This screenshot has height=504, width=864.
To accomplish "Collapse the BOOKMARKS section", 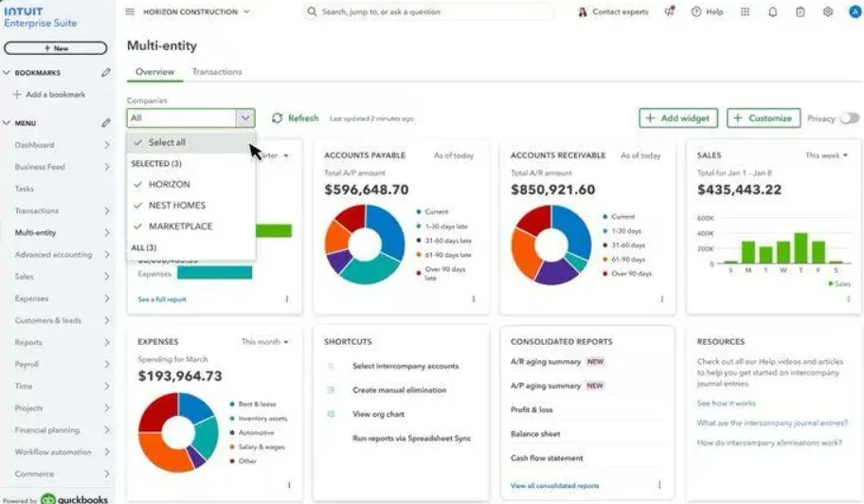I will [x=7, y=73].
